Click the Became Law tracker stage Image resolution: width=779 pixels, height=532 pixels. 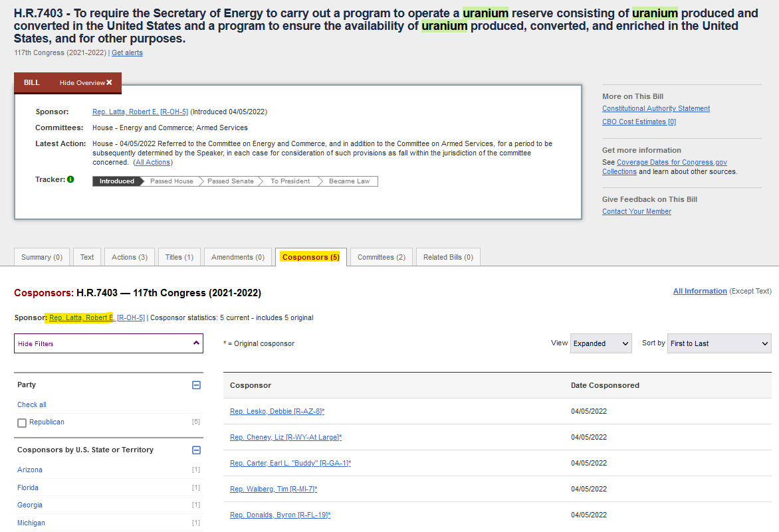[349, 181]
